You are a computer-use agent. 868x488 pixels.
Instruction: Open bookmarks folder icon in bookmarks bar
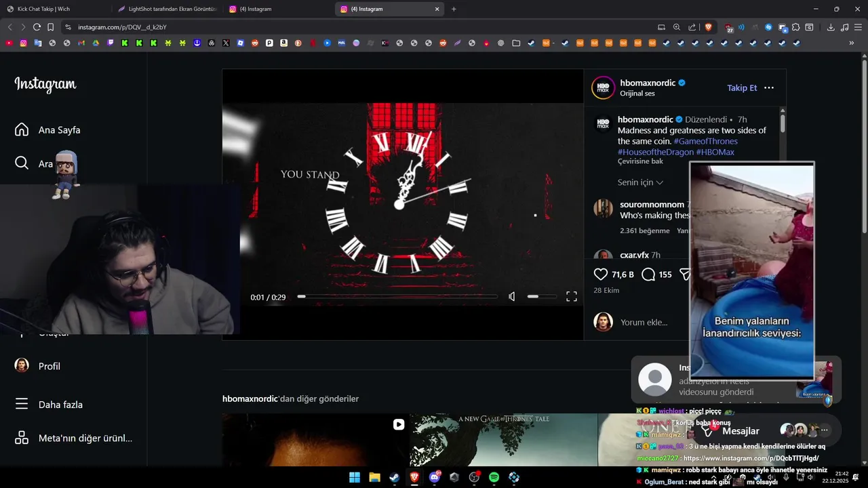(516, 43)
